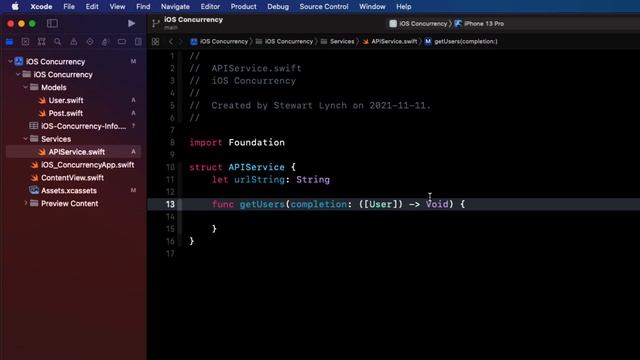The image size is (640, 360).
Task: Click the Foundation import text
Action: pyautogui.click(x=256, y=142)
